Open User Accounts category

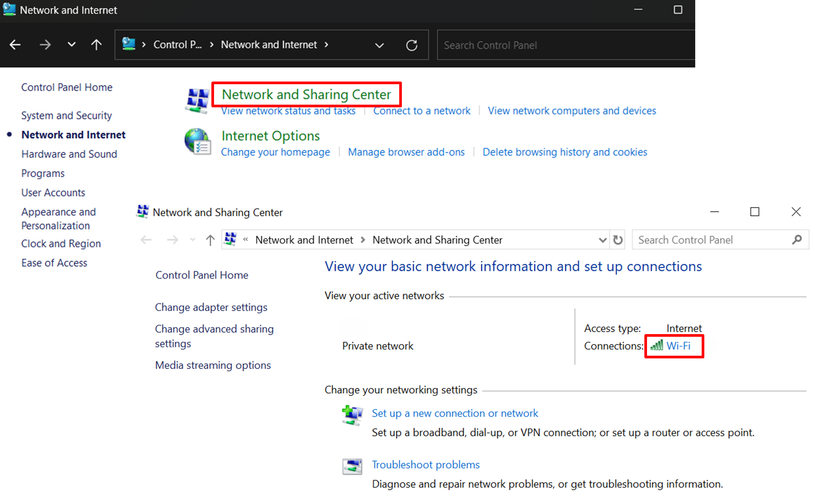pyautogui.click(x=53, y=193)
